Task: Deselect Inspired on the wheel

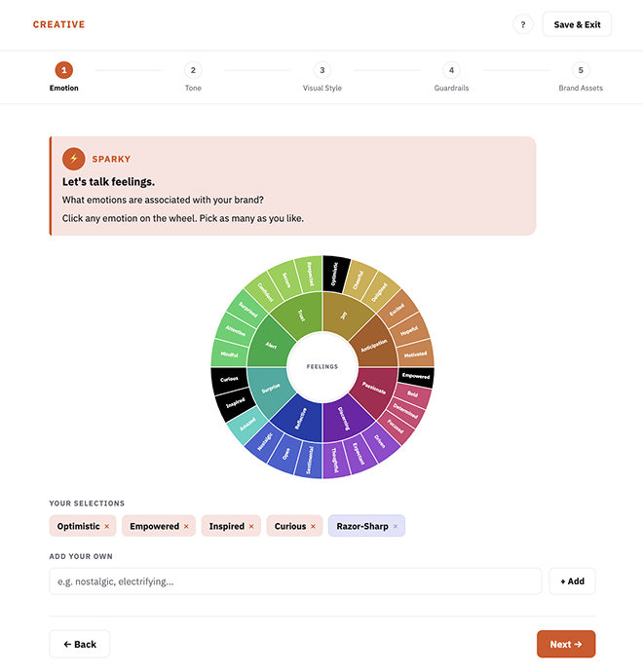Action: (x=236, y=403)
